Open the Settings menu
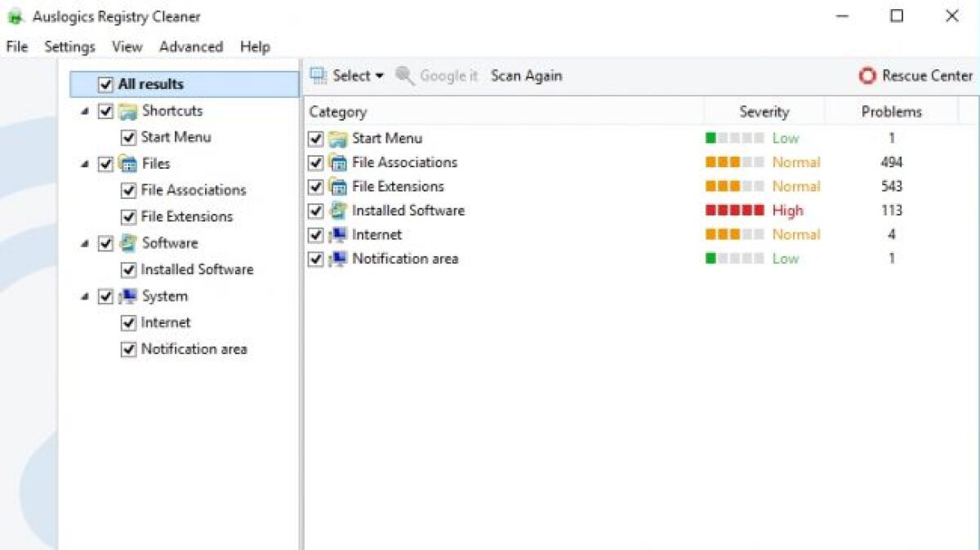980x550 pixels. coord(69,47)
